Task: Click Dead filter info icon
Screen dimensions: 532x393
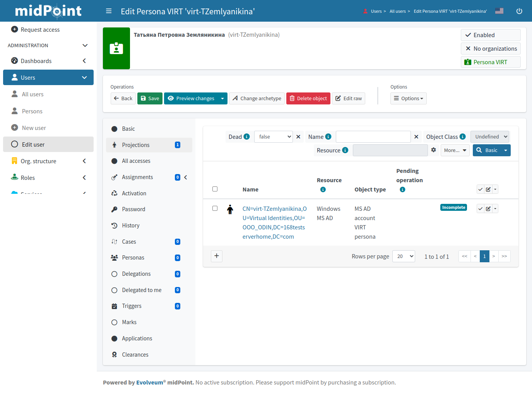Action: (x=246, y=137)
